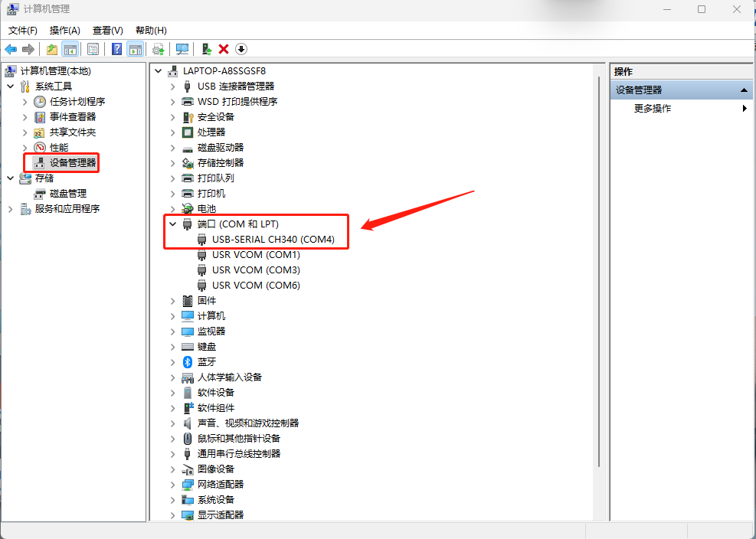Select USR VCOM (COM1) device
756x539 pixels.
256,254
